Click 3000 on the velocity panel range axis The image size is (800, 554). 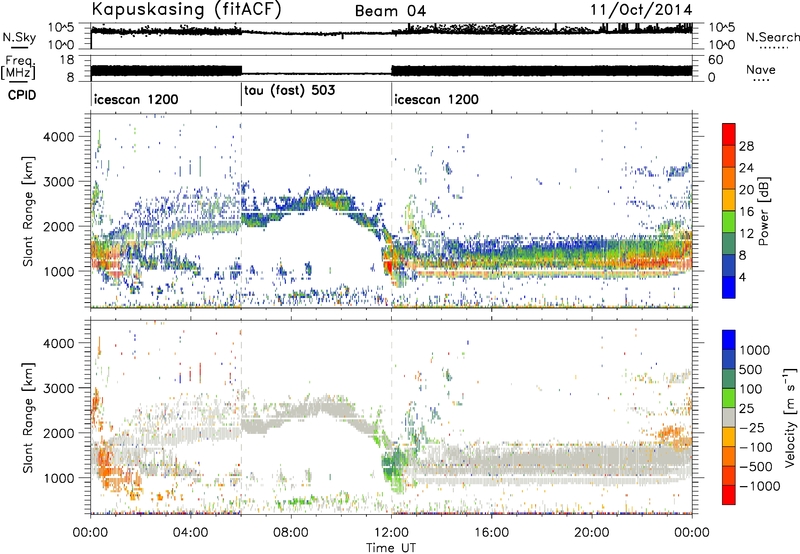59,388
